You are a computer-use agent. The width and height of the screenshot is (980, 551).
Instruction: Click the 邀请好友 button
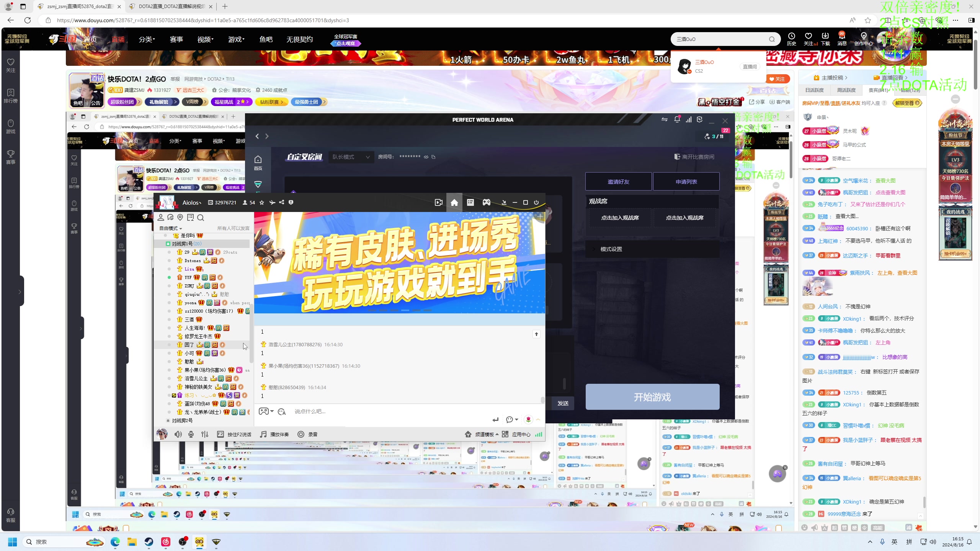[618, 182]
